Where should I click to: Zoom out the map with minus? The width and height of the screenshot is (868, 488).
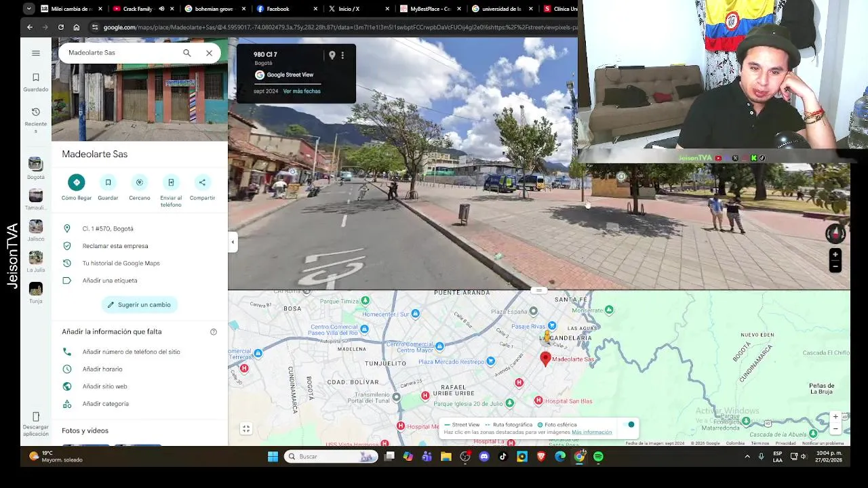coord(835,429)
